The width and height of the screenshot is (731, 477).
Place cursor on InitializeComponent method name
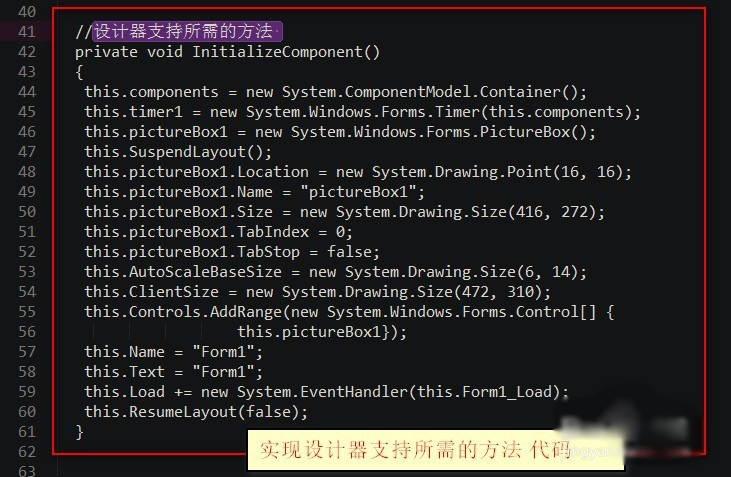pyautogui.click(x=287, y=51)
